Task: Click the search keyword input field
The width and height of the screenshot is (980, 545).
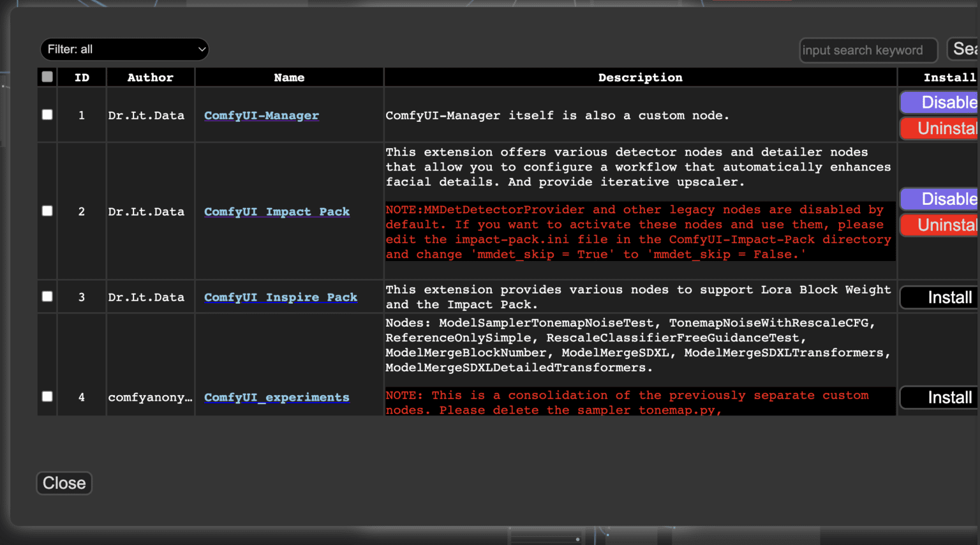Action: 868,50
